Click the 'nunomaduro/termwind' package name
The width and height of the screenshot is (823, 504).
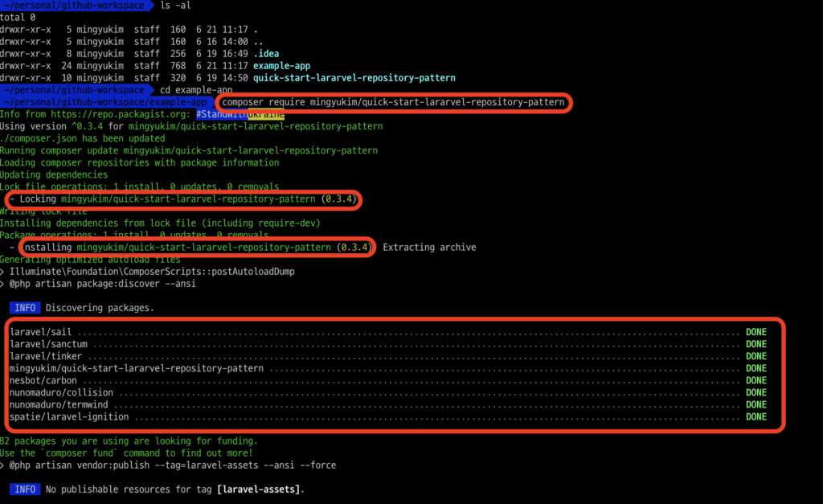[59, 404]
